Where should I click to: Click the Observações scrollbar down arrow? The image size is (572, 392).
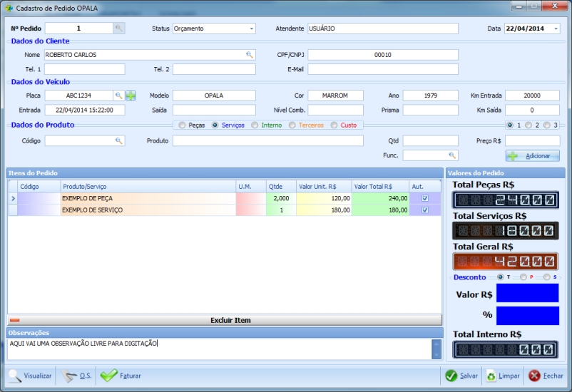(x=436, y=354)
